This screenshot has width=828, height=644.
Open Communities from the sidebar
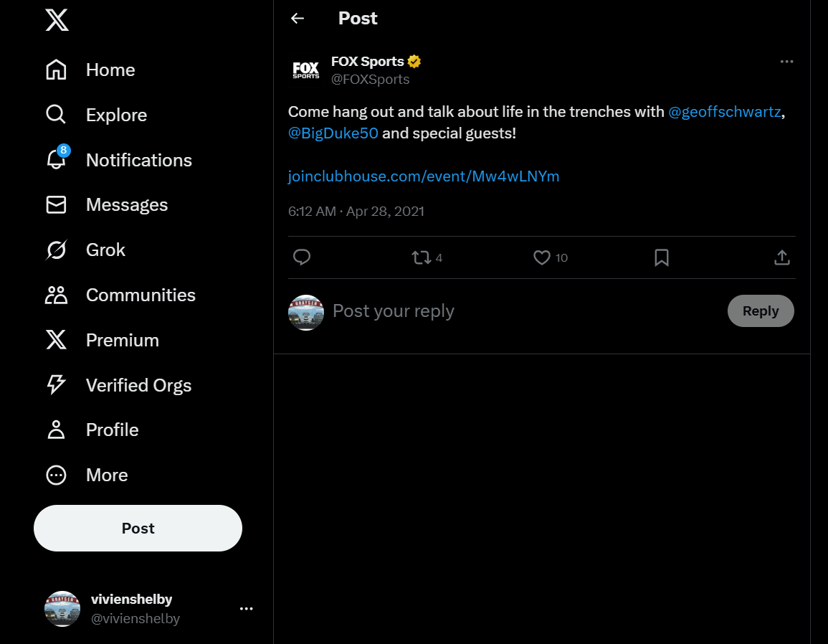pyautogui.click(x=56, y=295)
